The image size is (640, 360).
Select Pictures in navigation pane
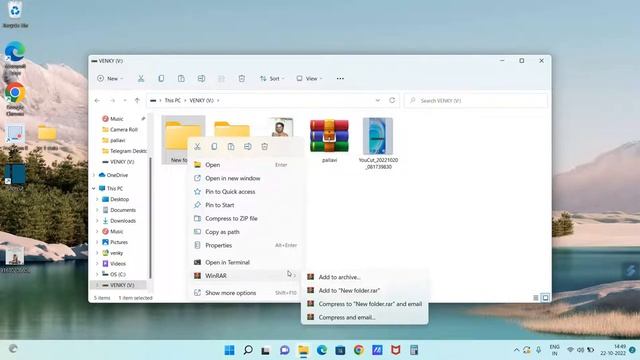pyautogui.click(x=115, y=242)
